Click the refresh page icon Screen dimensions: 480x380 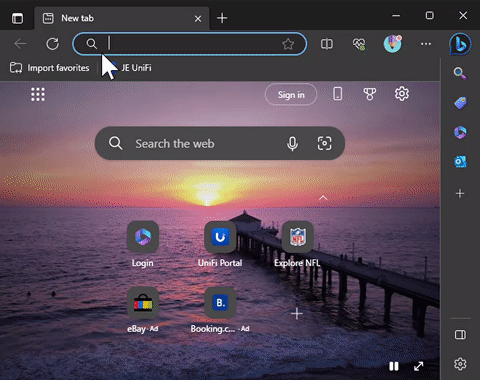52,44
